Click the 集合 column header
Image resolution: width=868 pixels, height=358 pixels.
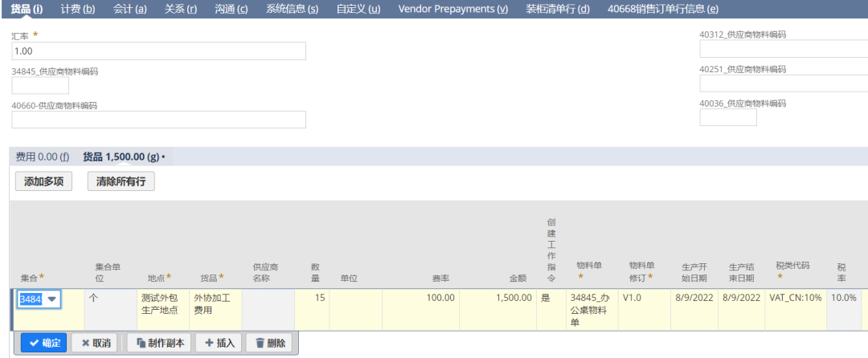click(x=33, y=276)
